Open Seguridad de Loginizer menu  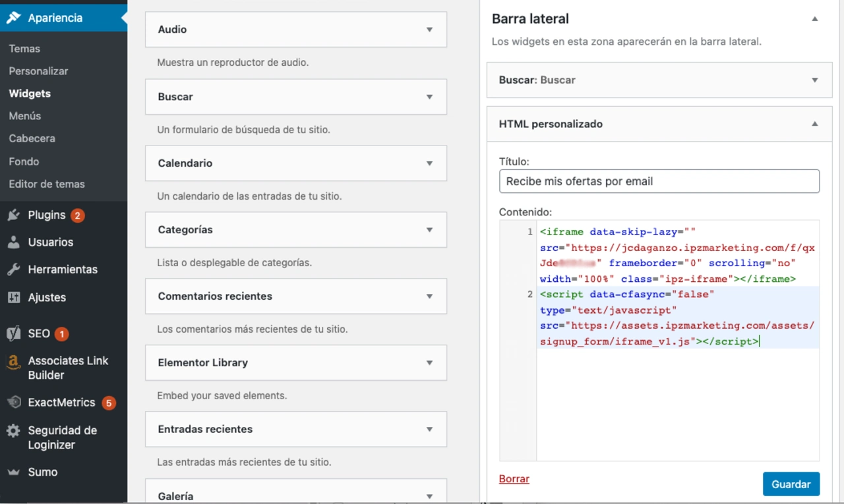pos(63,437)
